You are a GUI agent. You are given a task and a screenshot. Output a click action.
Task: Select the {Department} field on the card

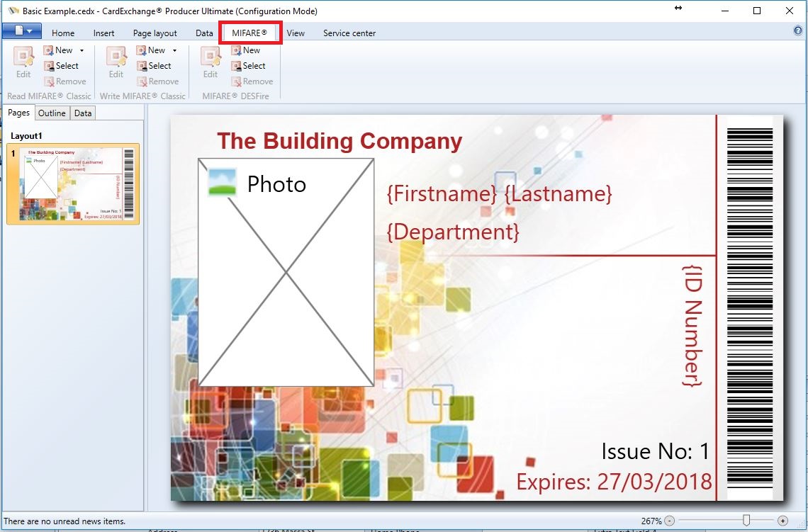pos(453,232)
